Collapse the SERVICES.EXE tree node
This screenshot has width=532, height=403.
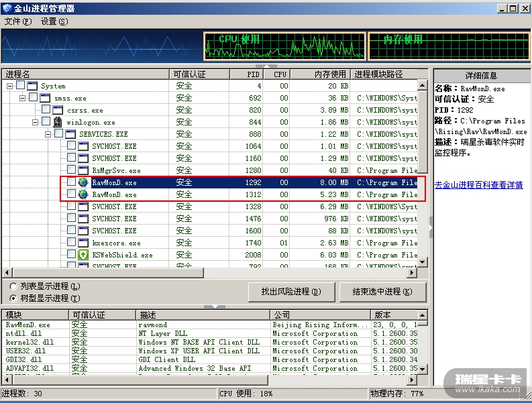[48, 134]
